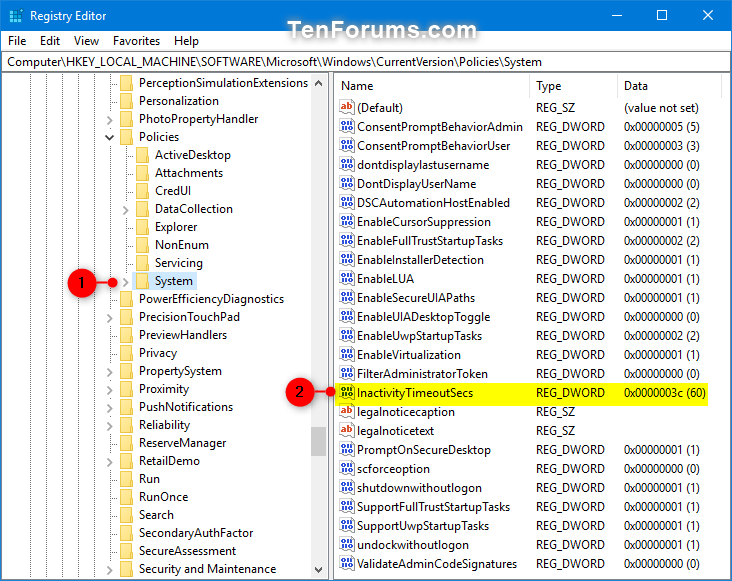The height and width of the screenshot is (581, 732).
Task: Expand the System key
Action: (126, 281)
